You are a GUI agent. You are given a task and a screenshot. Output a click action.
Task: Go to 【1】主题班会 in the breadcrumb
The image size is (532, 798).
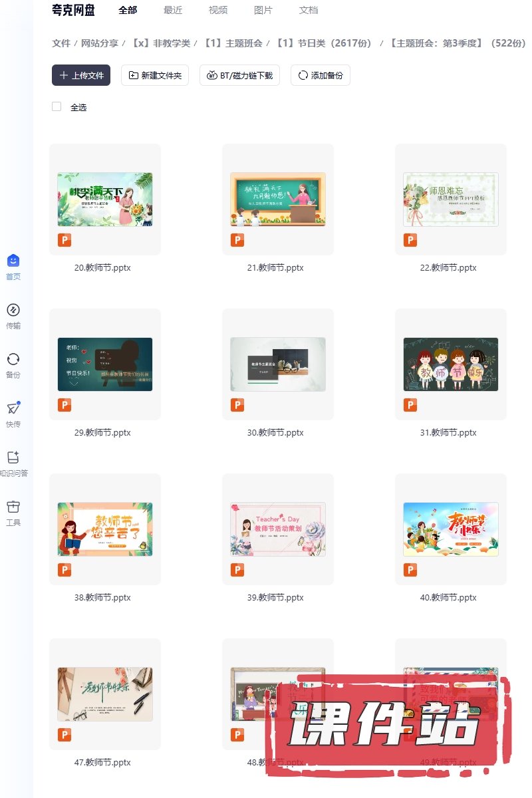click(232, 43)
